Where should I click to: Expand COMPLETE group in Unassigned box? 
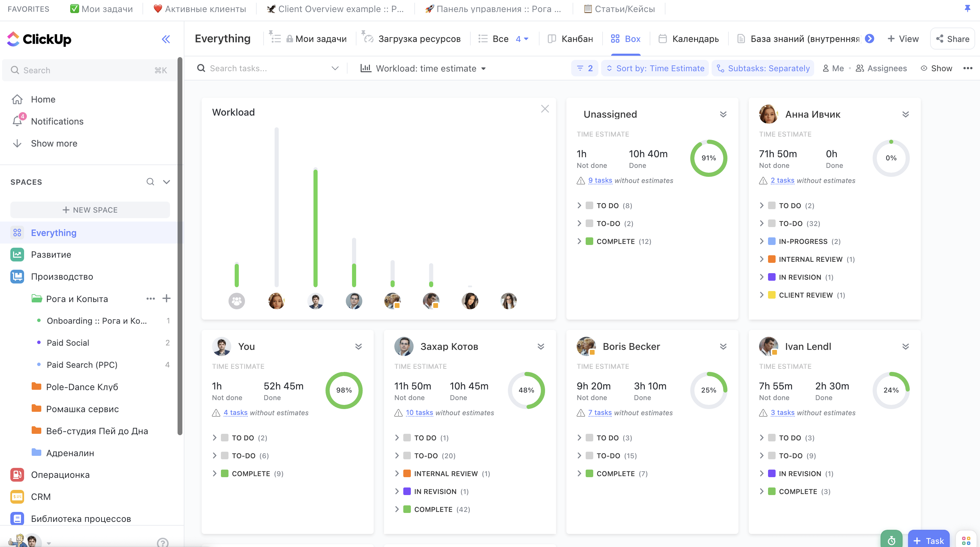[579, 241]
